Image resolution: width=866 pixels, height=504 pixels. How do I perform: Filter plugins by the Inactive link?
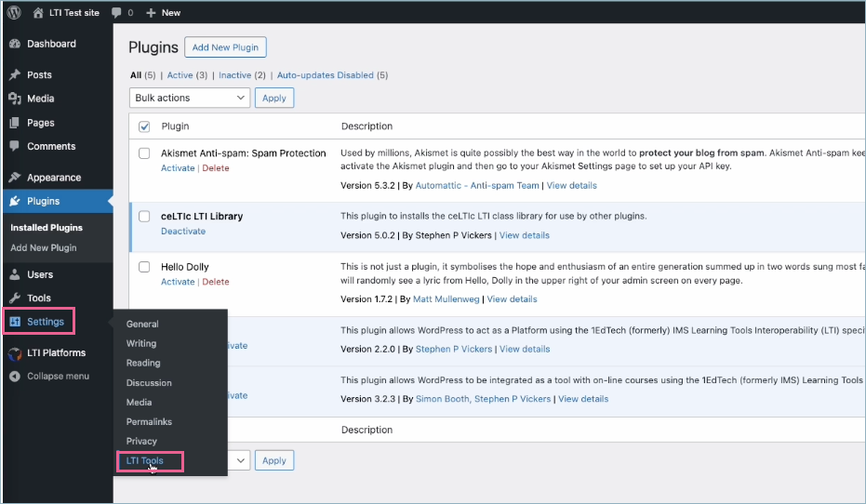234,75
